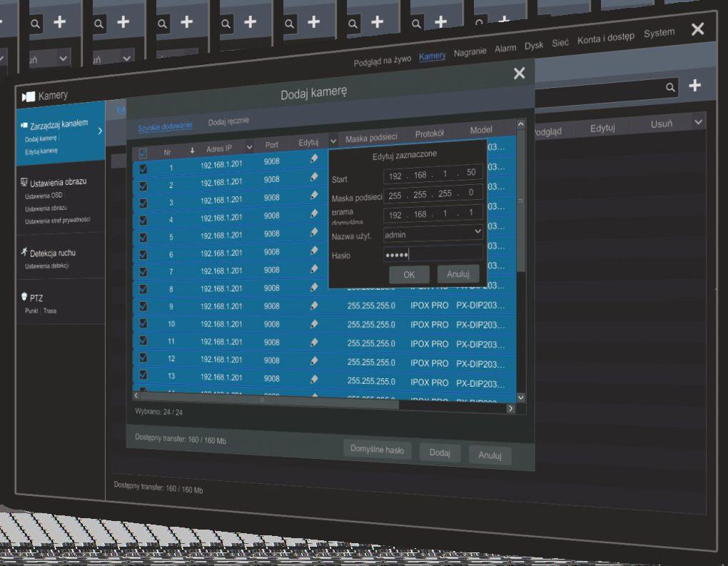Open the Nagranie menu
This screenshot has width=728, height=566.
click(470, 52)
